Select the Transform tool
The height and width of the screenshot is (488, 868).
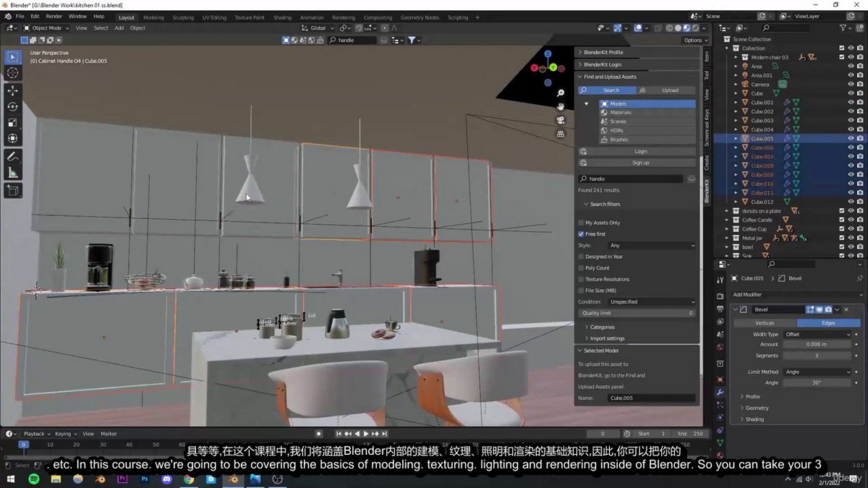click(13, 138)
